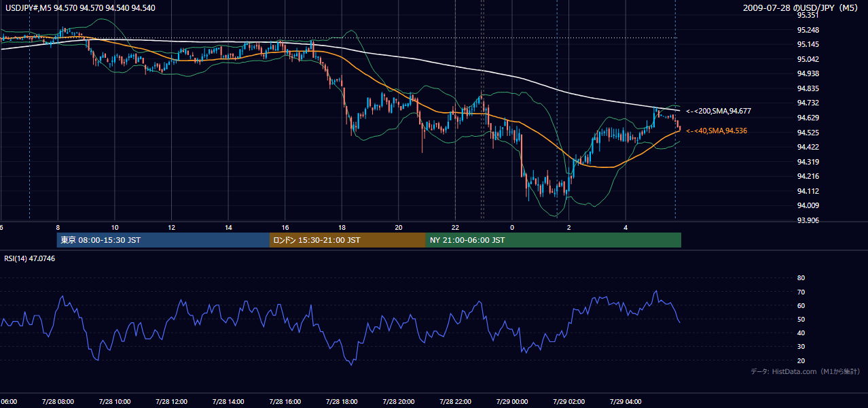Click RSI scale value 80
The image size is (868, 408).
801,278
